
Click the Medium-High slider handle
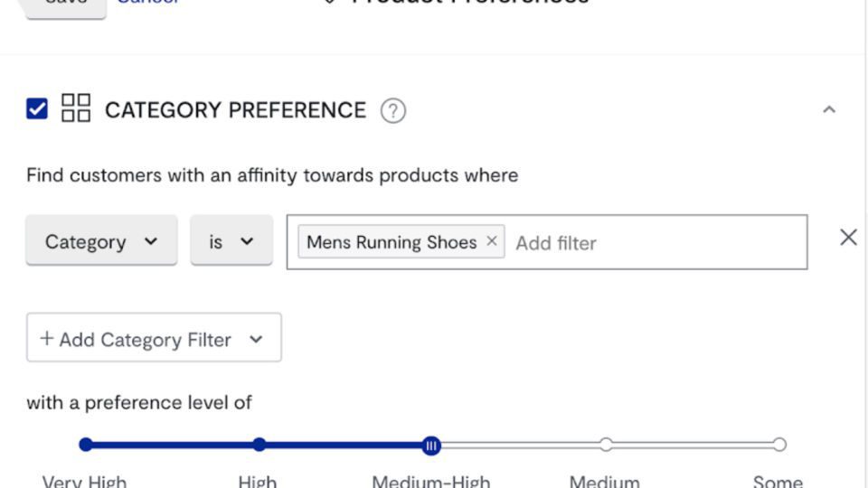tap(431, 446)
